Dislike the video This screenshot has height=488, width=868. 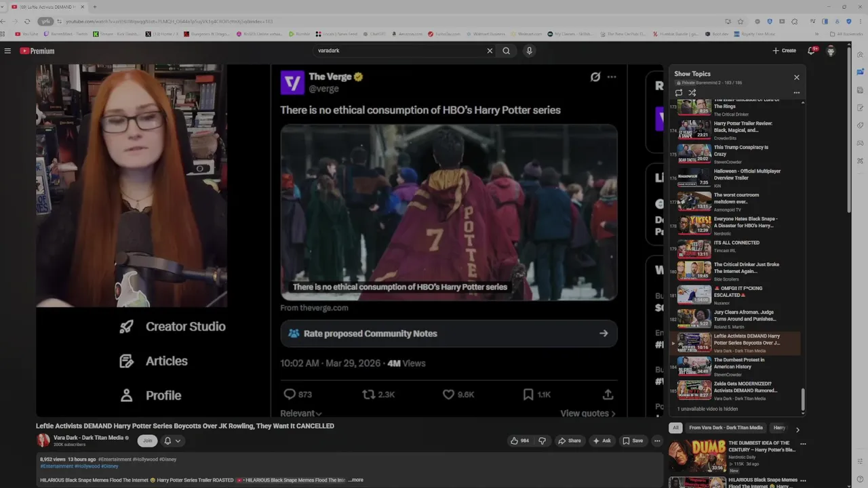542,441
